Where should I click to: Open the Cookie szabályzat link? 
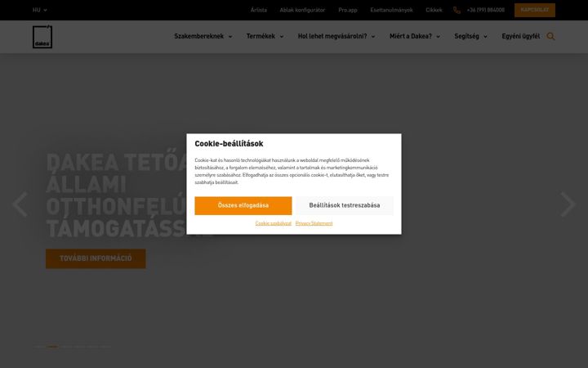(274, 223)
